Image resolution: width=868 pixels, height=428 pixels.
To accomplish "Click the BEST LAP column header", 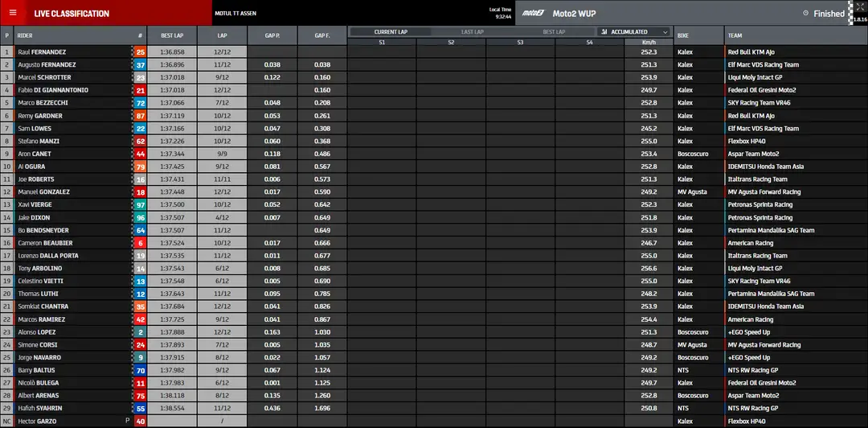I will (172, 35).
